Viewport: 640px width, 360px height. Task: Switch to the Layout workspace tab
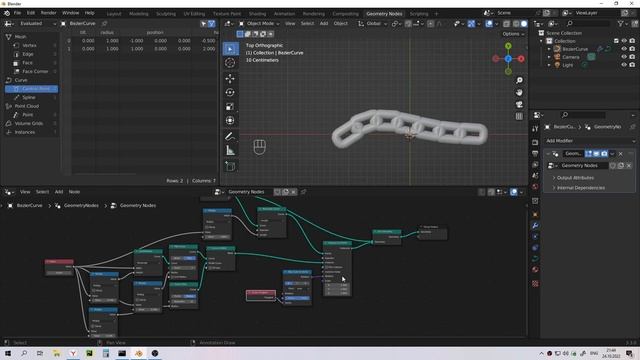[x=114, y=13]
